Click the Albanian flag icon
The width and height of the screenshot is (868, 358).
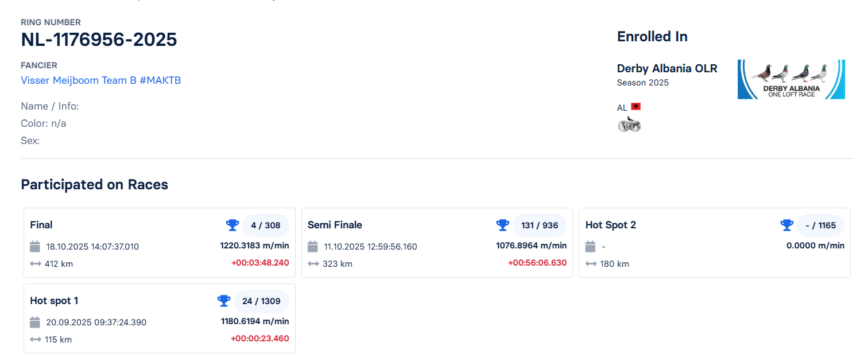[635, 107]
